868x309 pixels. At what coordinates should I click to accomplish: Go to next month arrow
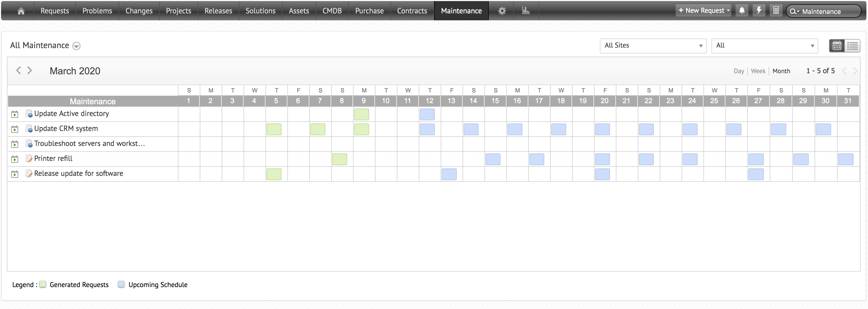pyautogui.click(x=30, y=70)
